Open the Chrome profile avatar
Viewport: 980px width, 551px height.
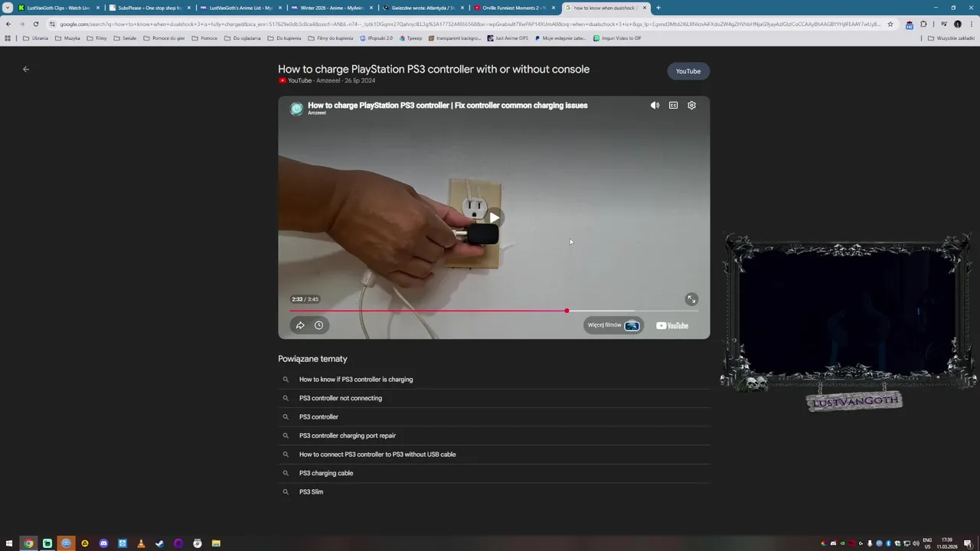958,24
